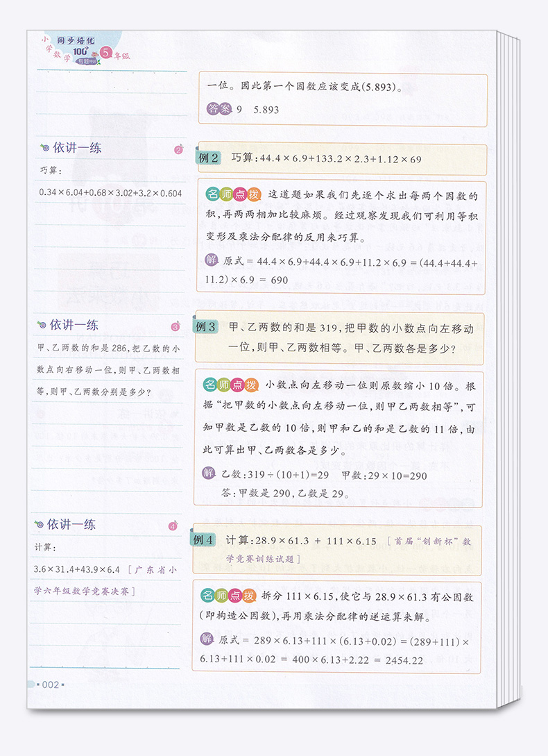Click the 名师点拨 badge under 例4
This screenshot has width=548, height=756.
coord(228,596)
